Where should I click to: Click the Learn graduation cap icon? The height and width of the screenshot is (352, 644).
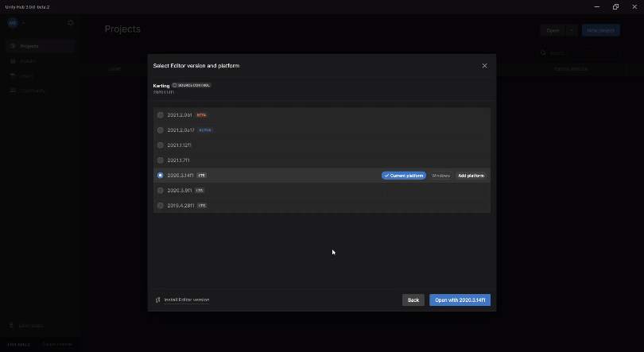(x=13, y=76)
